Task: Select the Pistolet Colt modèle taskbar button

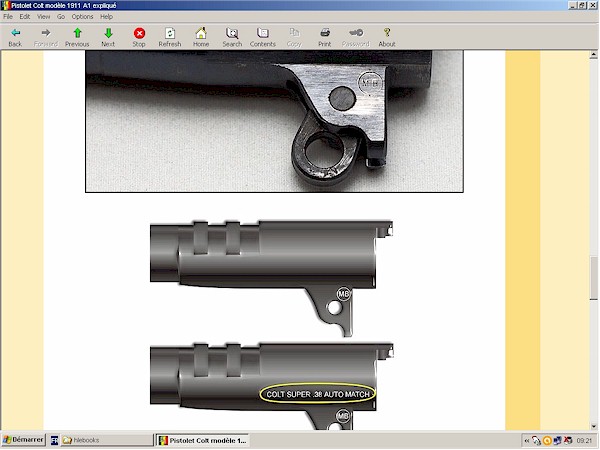Action: point(203,440)
